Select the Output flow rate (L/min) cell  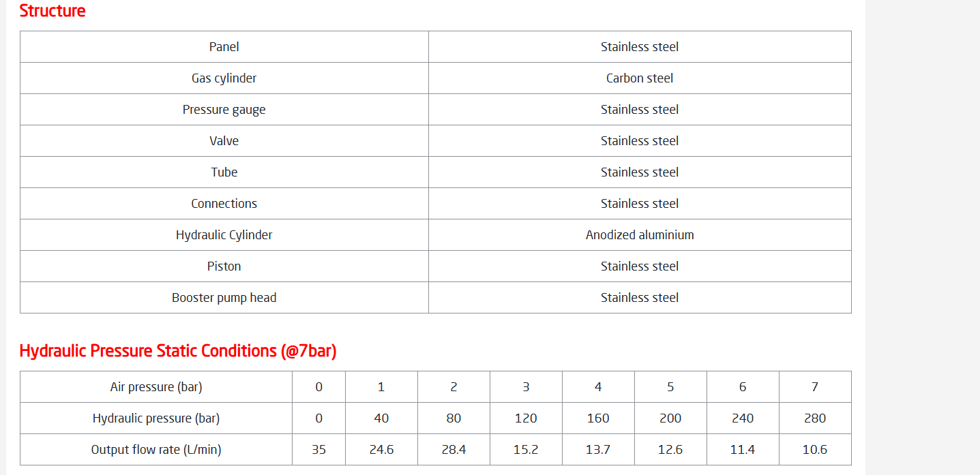coord(156,450)
